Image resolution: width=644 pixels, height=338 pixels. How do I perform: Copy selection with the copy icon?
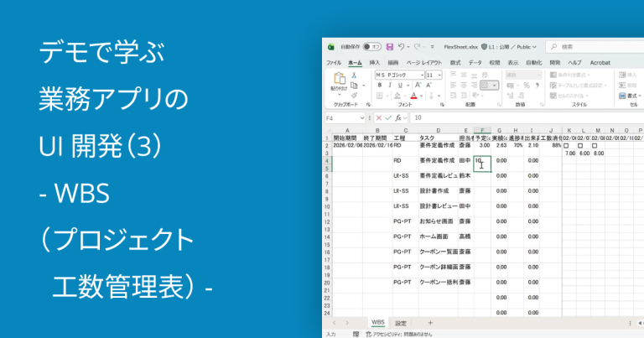[354, 86]
